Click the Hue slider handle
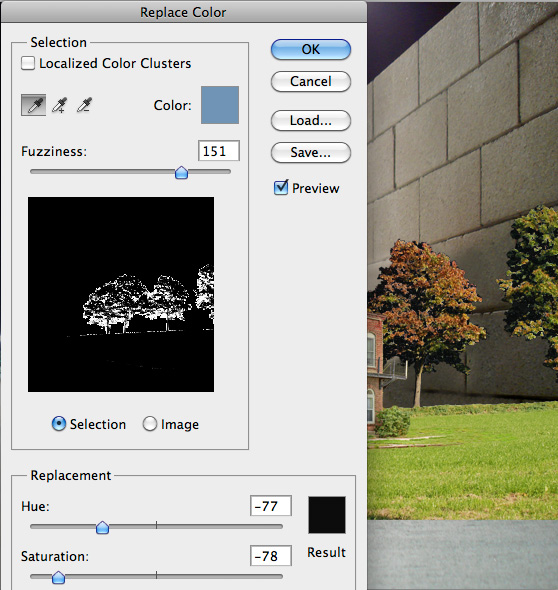 (102, 528)
